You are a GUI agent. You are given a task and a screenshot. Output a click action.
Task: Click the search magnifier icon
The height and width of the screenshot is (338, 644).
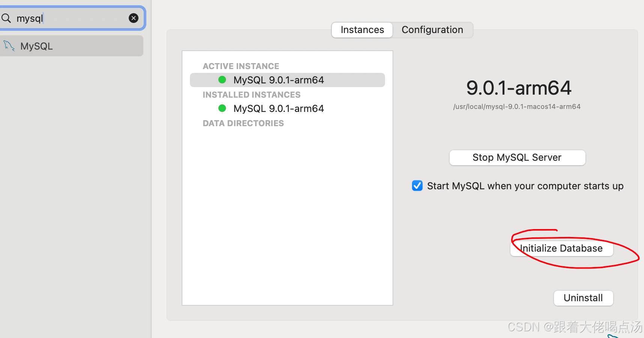6,18
